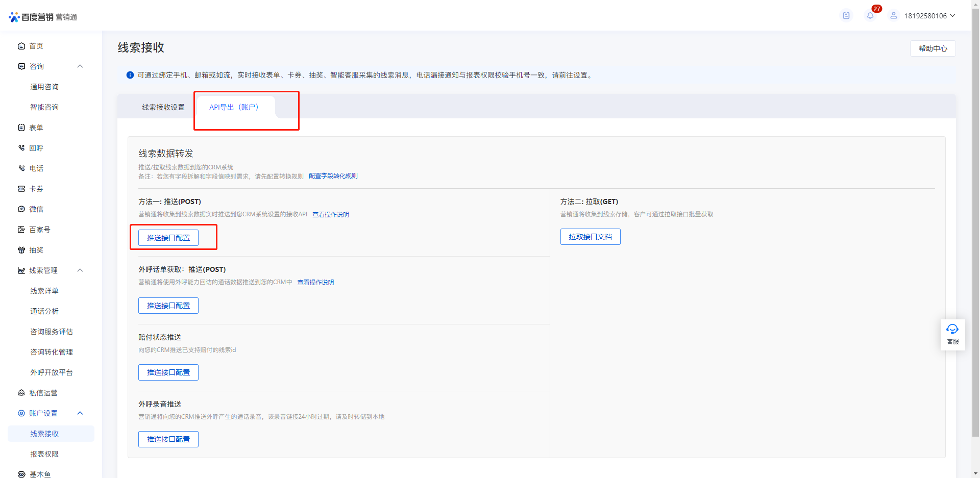Click the 回呼 callback icon
This screenshot has width=980, height=478.
pyautogui.click(x=21, y=148)
